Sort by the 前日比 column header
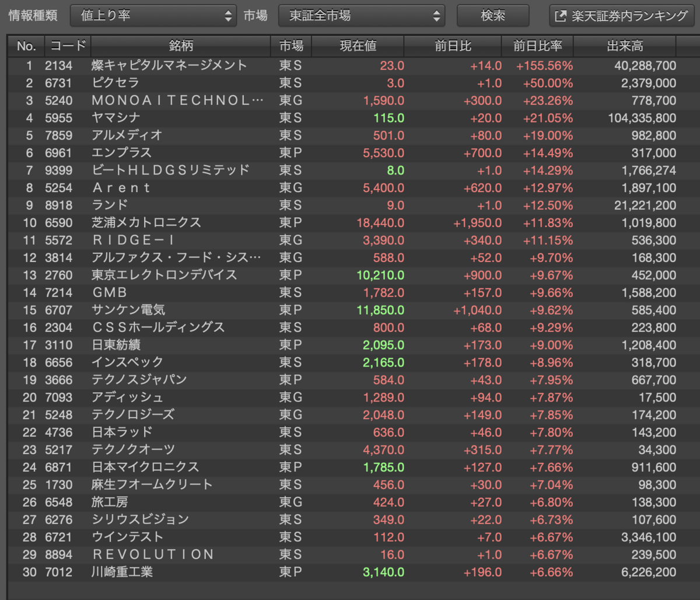This screenshot has width=700, height=600. click(453, 46)
